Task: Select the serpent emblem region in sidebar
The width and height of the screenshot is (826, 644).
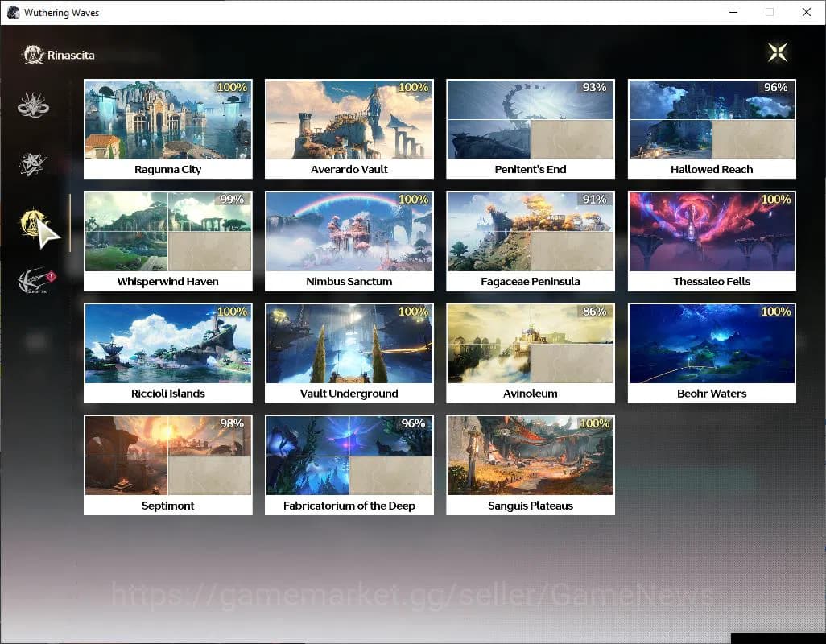Action: coord(34,105)
